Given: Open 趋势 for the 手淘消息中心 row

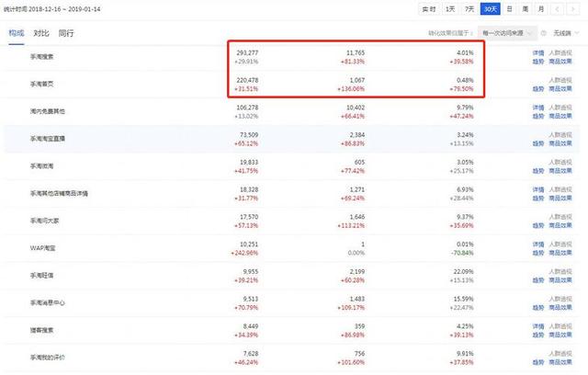Looking at the screenshot, I should point(538,308).
